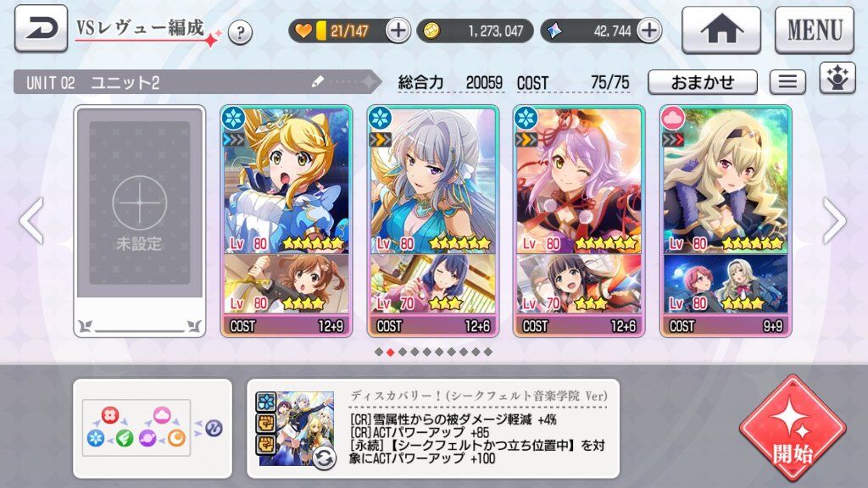Go back with the return arrow button
Screen dimensions: 868x488
[x=41, y=29]
